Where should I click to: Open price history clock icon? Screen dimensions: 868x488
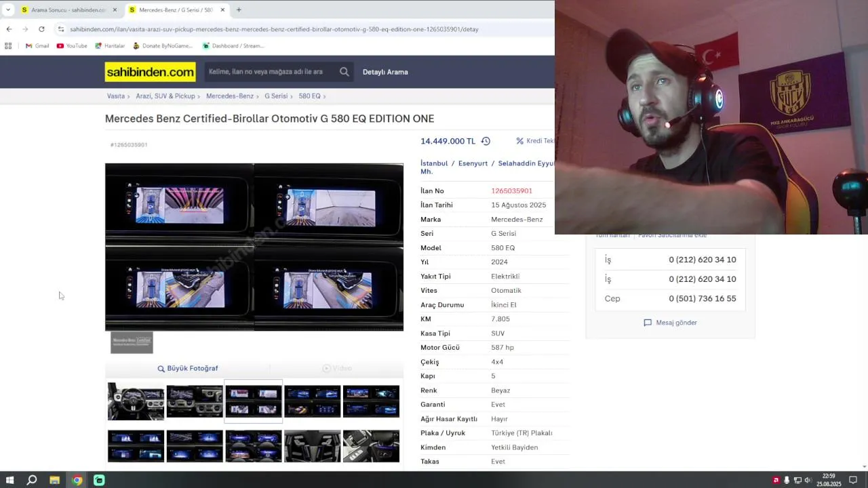click(486, 141)
